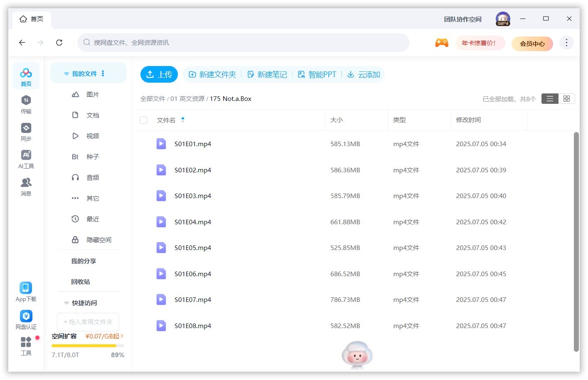
Task: Open 网盘认证 shield icon
Action: tap(26, 316)
